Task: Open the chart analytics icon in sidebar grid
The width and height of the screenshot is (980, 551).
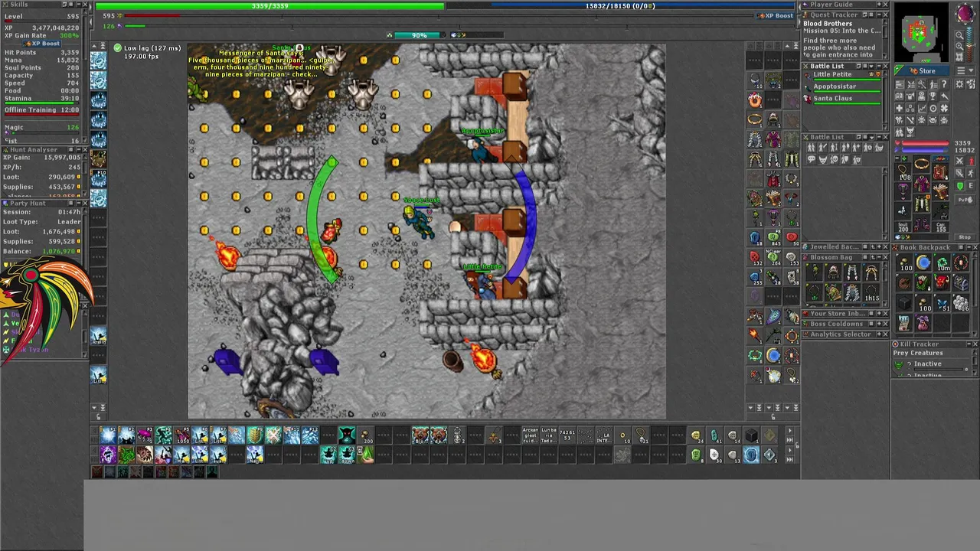Action: (922, 108)
